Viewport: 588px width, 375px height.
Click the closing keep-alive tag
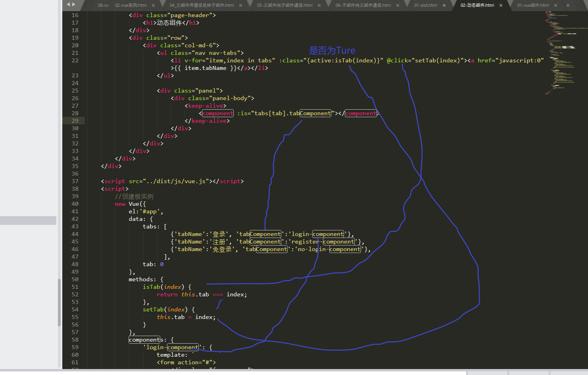point(207,121)
